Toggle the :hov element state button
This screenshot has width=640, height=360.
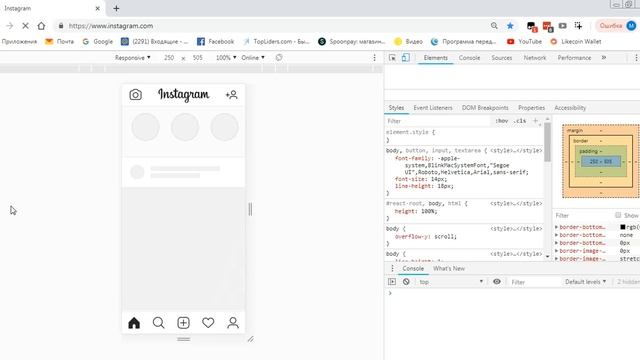click(502, 121)
